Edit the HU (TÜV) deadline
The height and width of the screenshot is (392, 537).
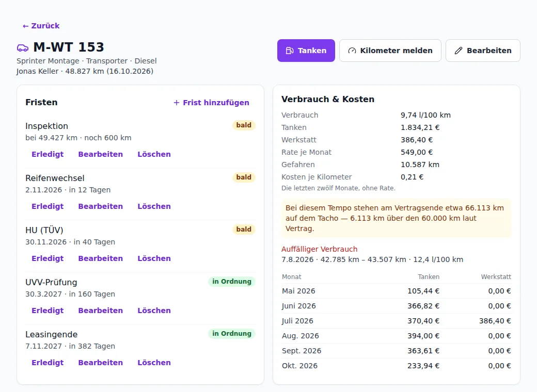pos(100,258)
